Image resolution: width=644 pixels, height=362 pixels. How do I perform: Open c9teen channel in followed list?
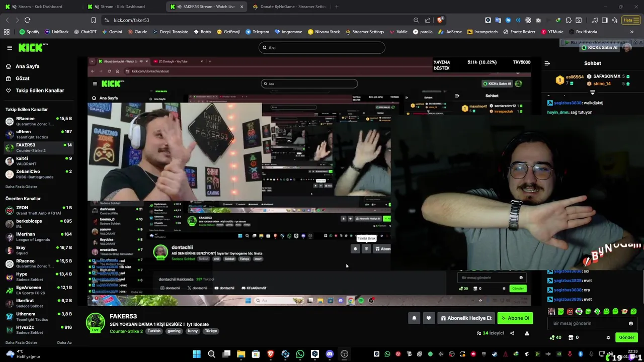point(38,134)
